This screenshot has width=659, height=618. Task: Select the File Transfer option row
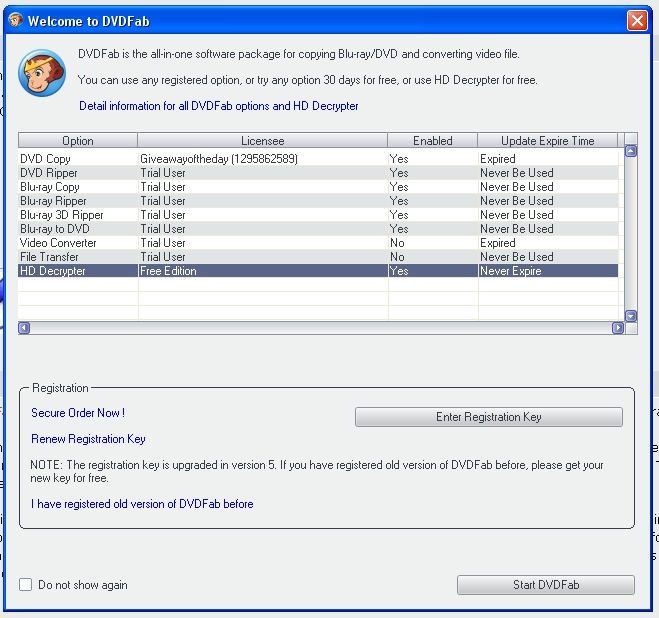click(318, 256)
